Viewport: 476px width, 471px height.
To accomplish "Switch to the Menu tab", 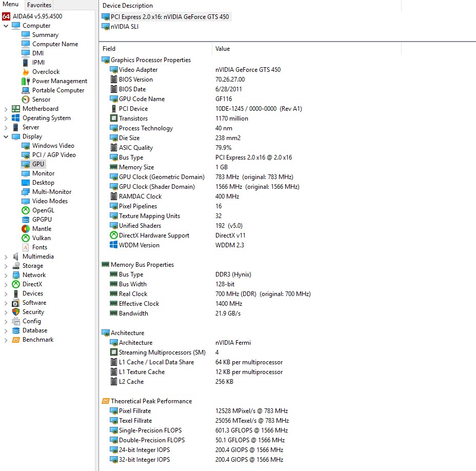I will [11, 4].
